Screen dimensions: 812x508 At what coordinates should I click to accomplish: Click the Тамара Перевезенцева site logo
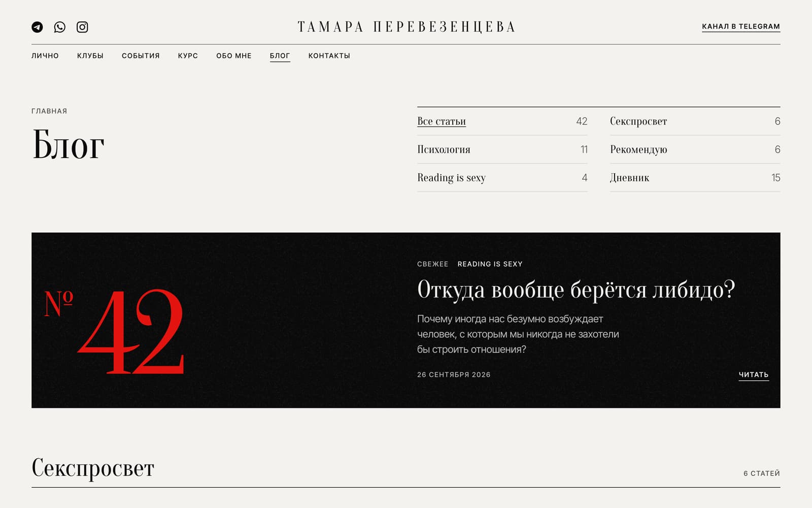click(406, 27)
